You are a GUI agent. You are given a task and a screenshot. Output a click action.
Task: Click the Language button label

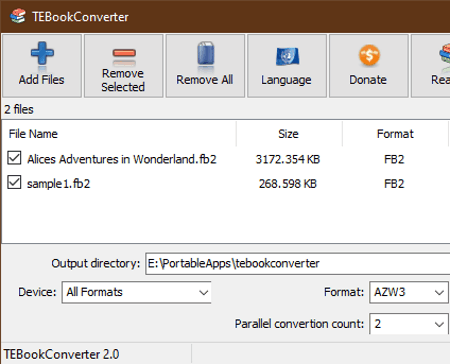coord(286,80)
